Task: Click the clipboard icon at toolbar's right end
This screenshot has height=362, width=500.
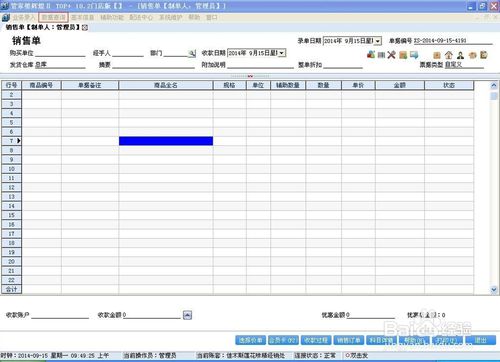Action: [x=484, y=55]
